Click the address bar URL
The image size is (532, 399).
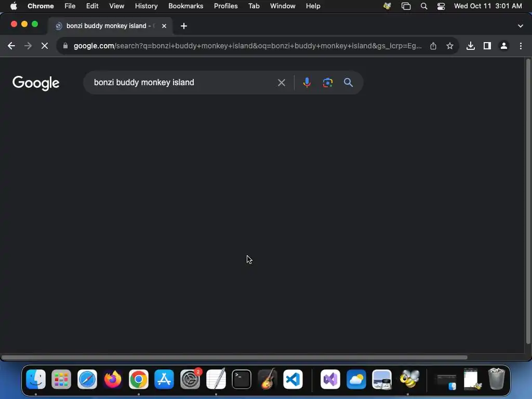point(248,46)
